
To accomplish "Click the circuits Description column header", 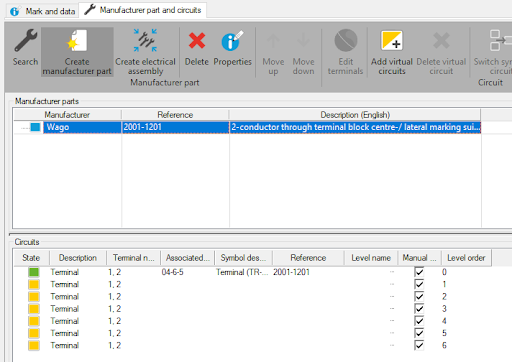I will pos(78,258).
